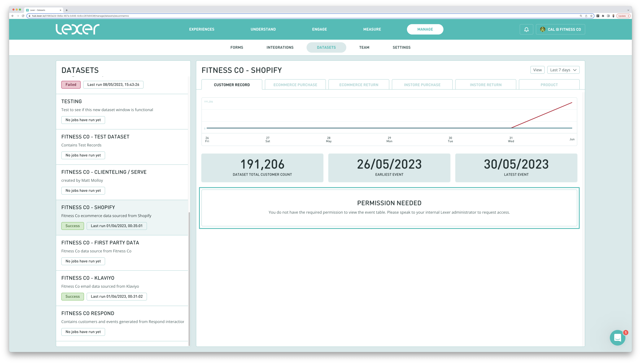Open the notifications bell
Viewport: 641px width, 364px height.
click(526, 29)
